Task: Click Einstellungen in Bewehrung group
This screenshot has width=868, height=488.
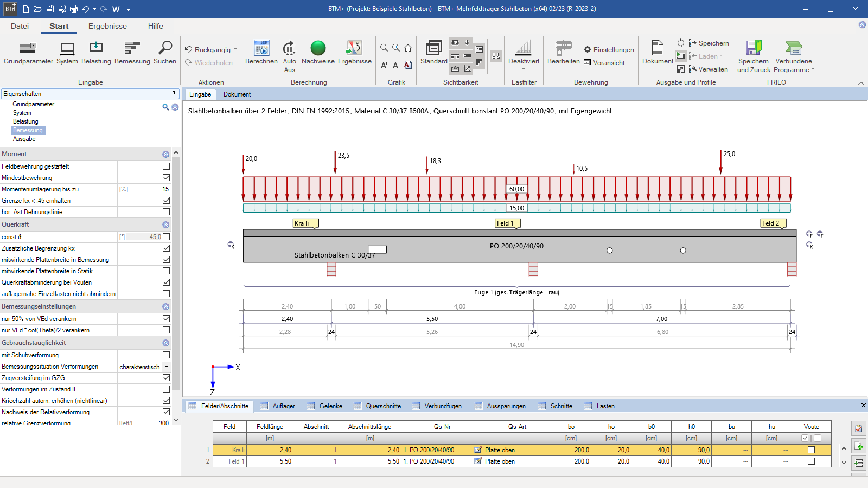Action: coord(609,49)
